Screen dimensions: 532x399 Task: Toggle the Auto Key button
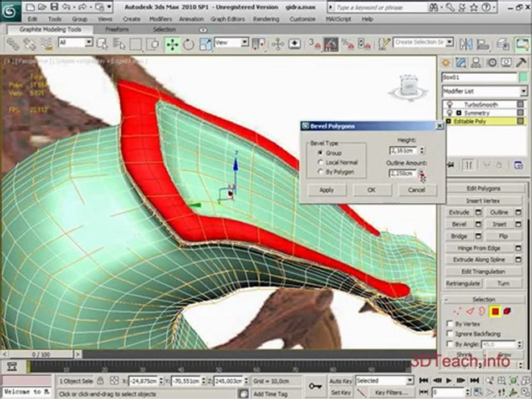[340, 381]
